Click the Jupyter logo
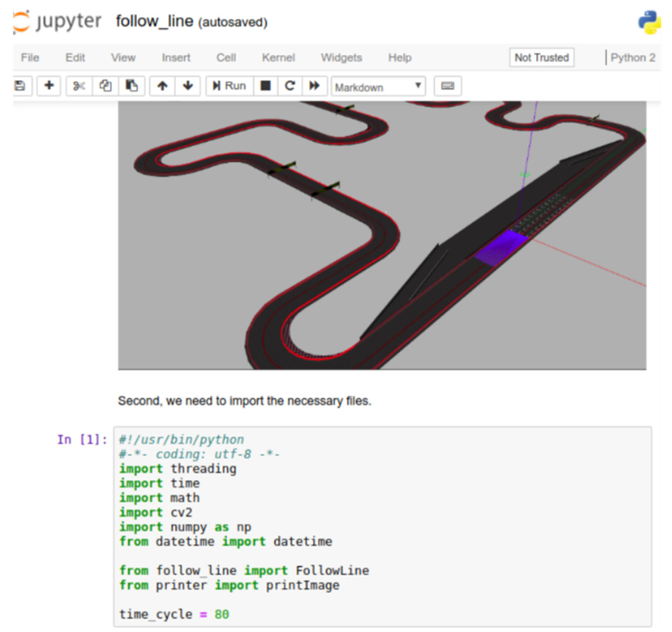Screen dimensions: 672x632 tap(57, 22)
